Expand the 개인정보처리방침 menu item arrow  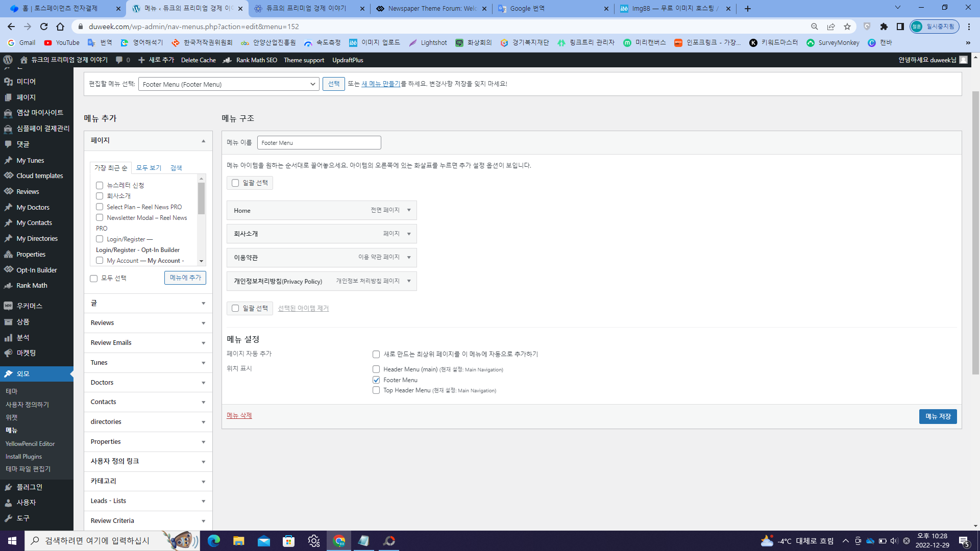pos(409,281)
